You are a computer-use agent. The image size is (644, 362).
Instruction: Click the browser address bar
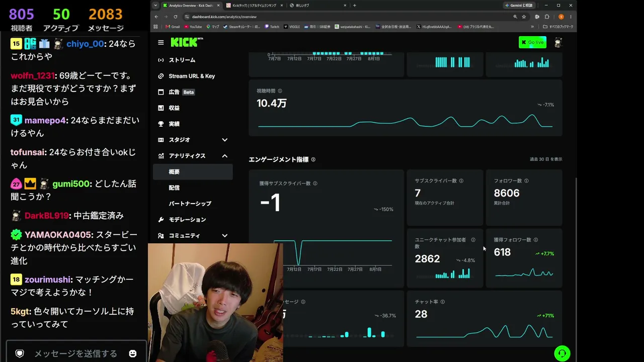point(347,17)
